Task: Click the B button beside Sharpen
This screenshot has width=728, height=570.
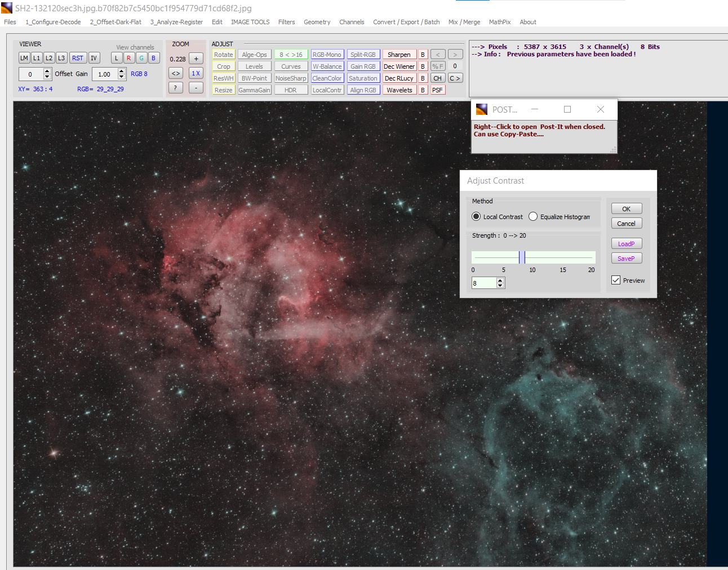Action: 423,55
